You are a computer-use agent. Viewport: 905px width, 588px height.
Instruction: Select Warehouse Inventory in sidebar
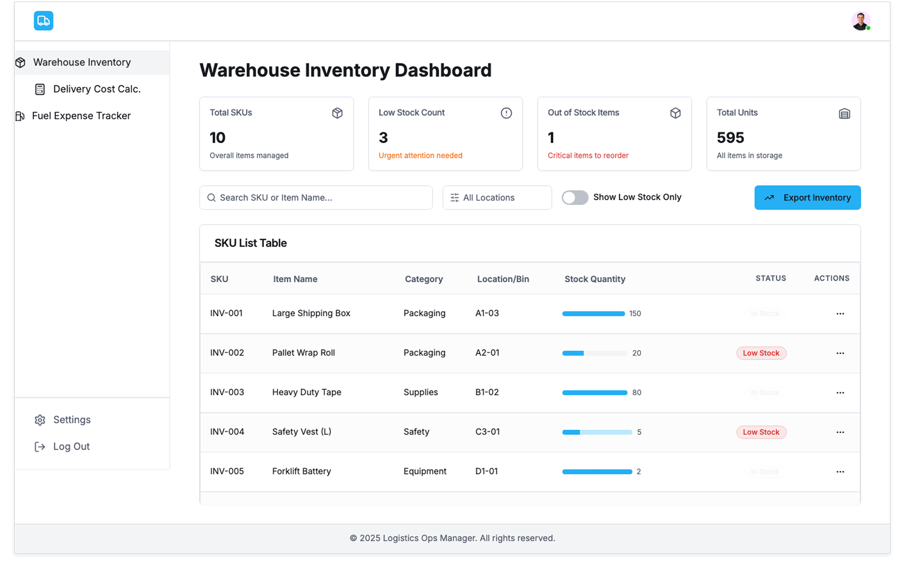click(x=82, y=62)
